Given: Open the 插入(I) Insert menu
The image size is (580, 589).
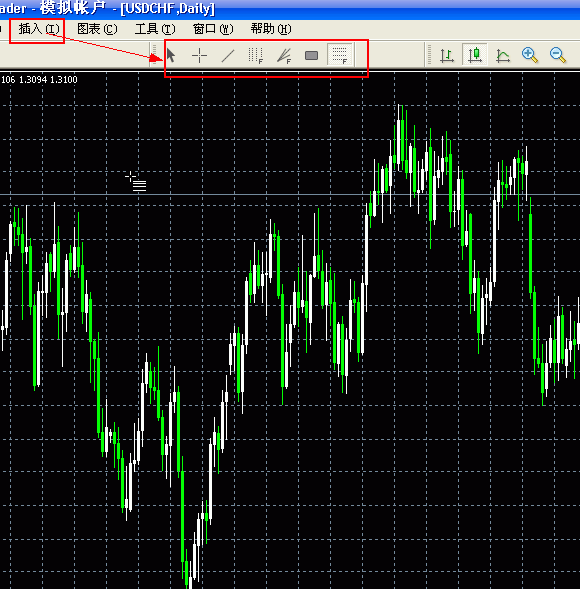Looking at the screenshot, I should (x=39, y=29).
